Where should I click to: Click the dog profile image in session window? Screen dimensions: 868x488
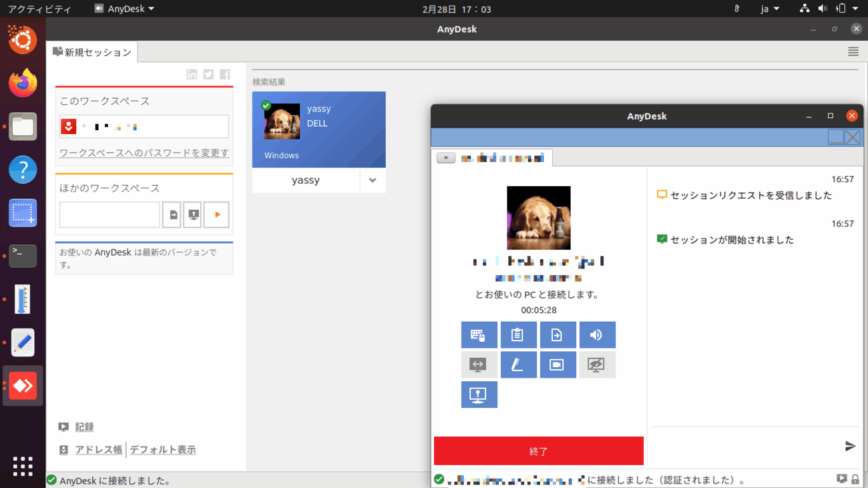pyautogui.click(x=538, y=218)
